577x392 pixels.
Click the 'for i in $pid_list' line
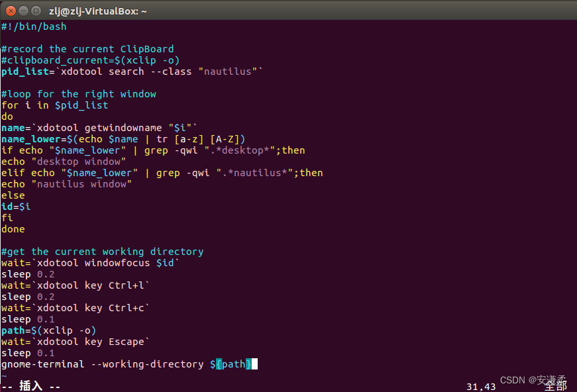point(55,105)
